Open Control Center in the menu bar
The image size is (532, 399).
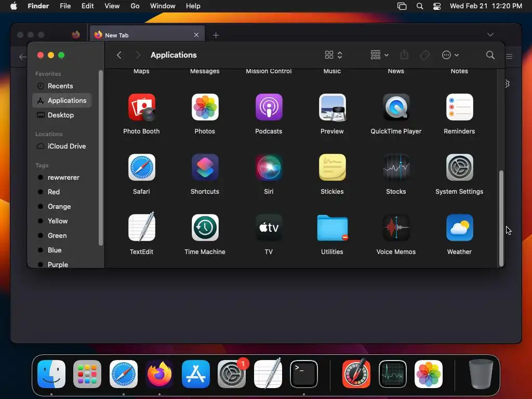click(x=436, y=6)
